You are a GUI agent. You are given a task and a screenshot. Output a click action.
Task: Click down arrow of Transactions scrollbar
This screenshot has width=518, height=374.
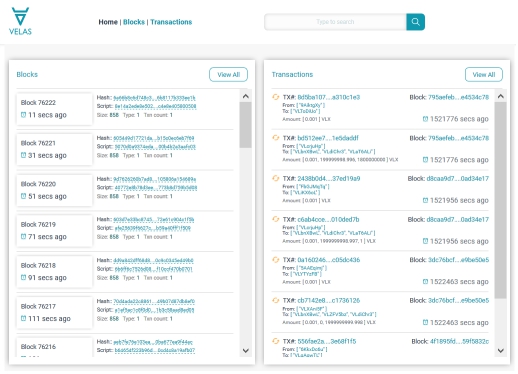[x=500, y=350]
